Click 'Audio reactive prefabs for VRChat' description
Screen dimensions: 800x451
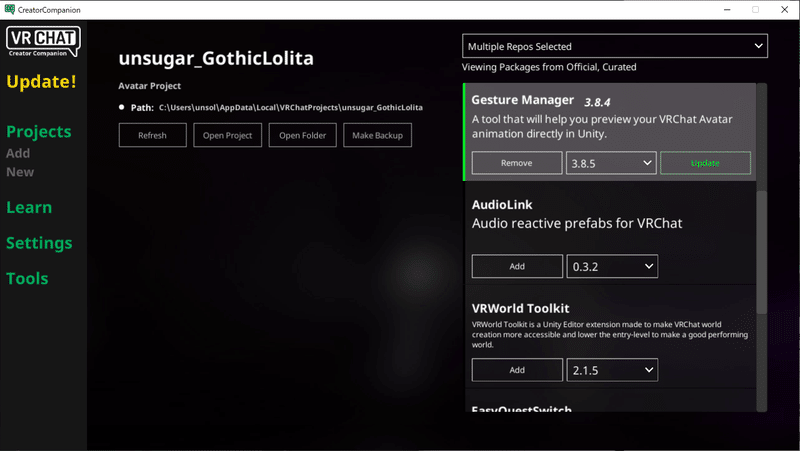(x=577, y=223)
